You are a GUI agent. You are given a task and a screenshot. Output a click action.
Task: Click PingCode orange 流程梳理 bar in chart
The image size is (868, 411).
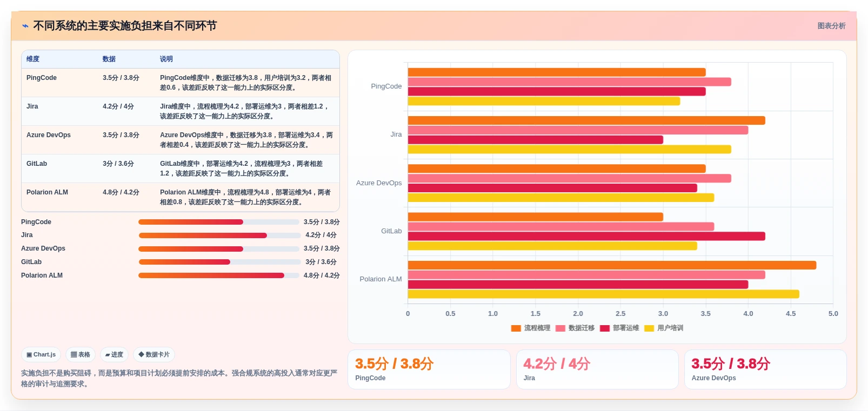(557, 72)
